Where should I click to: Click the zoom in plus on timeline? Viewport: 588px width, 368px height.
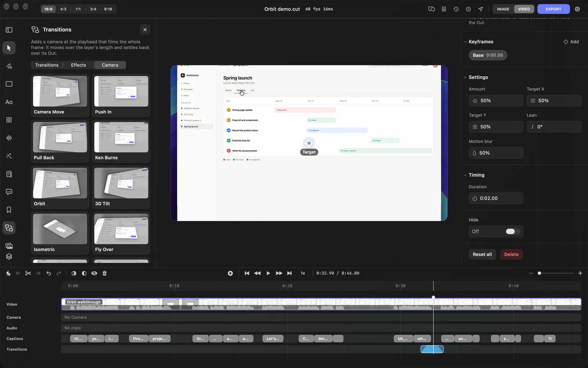(x=580, y=273)
